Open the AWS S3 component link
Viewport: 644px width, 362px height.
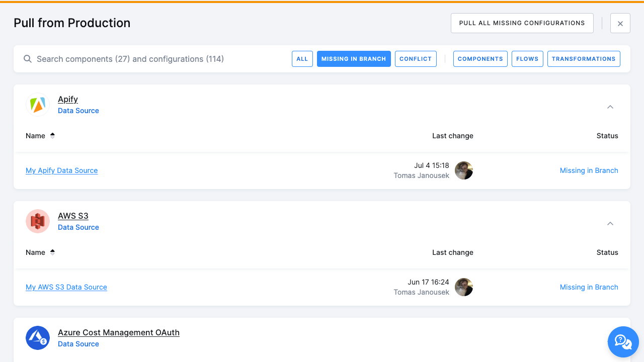pos(73,216)
